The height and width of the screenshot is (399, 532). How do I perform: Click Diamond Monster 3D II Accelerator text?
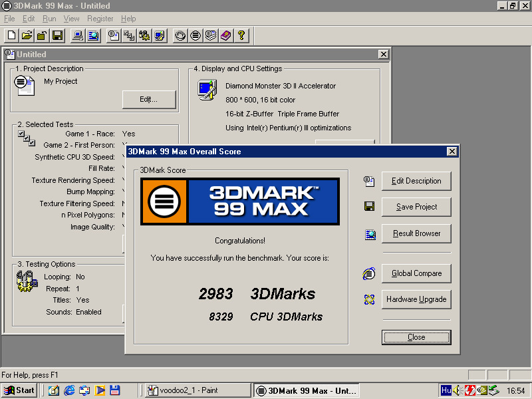pos(281,86)
